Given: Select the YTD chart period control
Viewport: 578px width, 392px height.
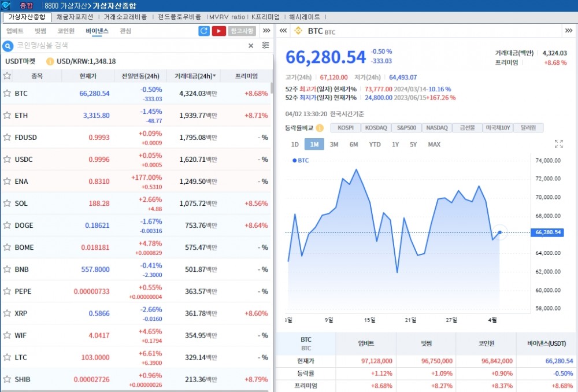Looking at the screenshot, I should pyautogui.click(x=375, y=144).
